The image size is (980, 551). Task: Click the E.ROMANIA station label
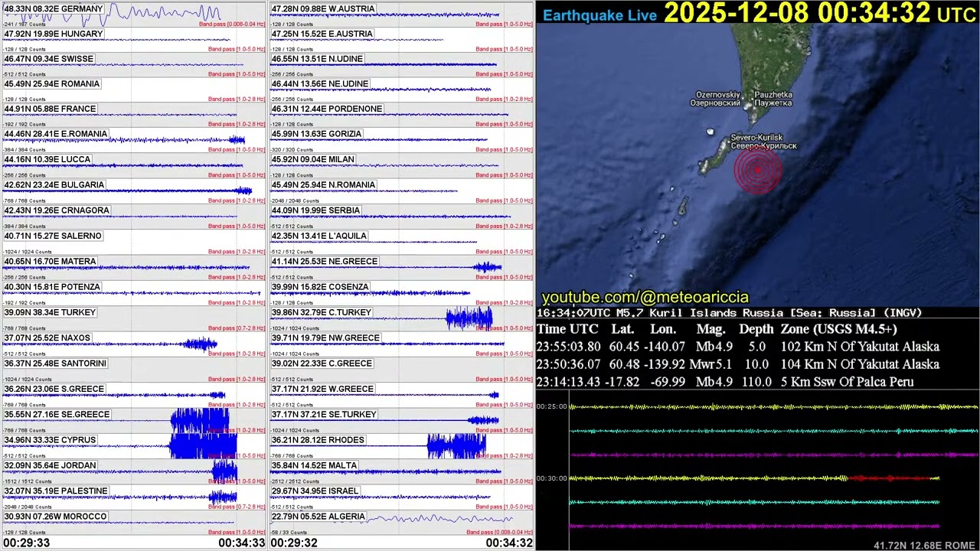pos(55,135)
